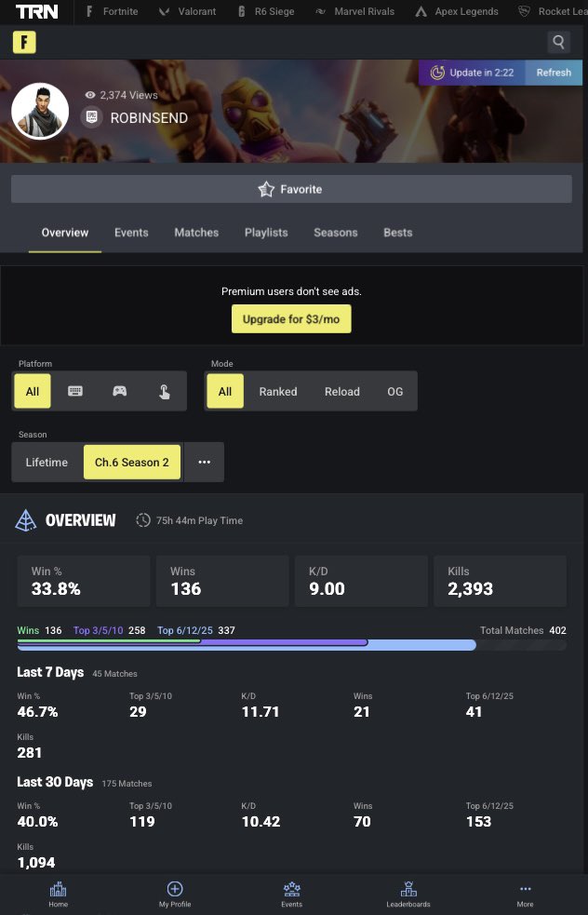Click the Total Matches 402 text
The height and width of the screenshot is (915, 588).
click(523, 630)
